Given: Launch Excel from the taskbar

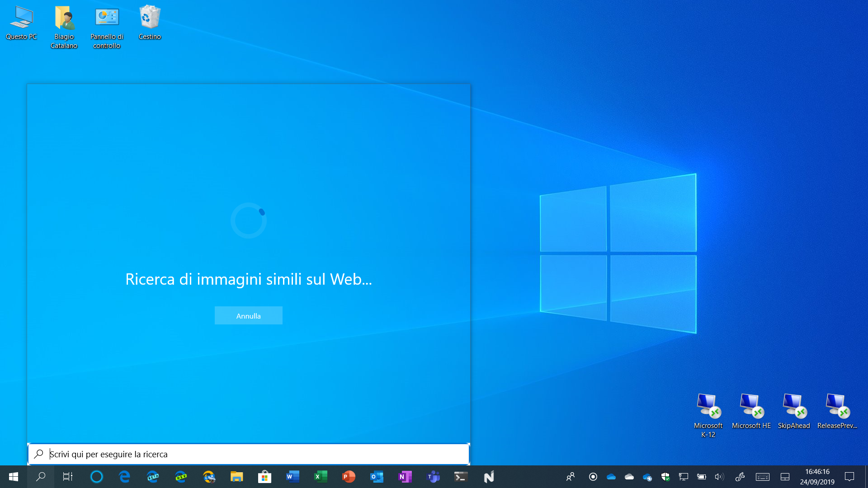Looking at the screenshot, I should coord(321,477).
